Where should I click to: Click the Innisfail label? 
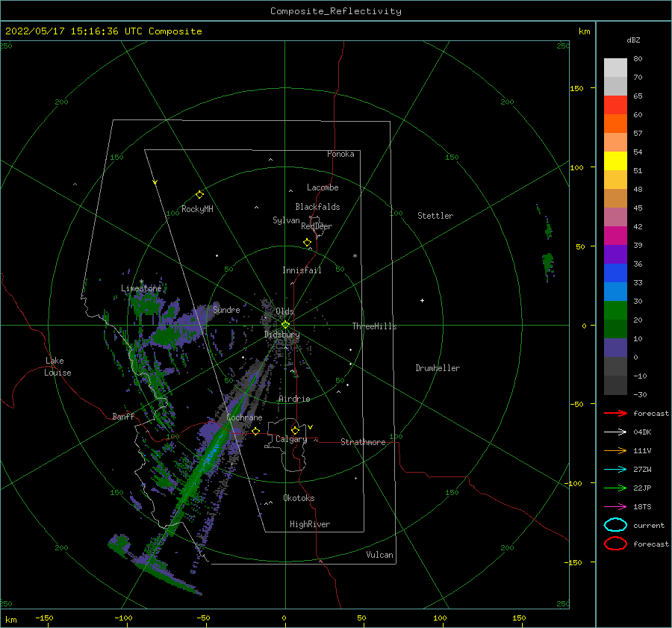302,270
